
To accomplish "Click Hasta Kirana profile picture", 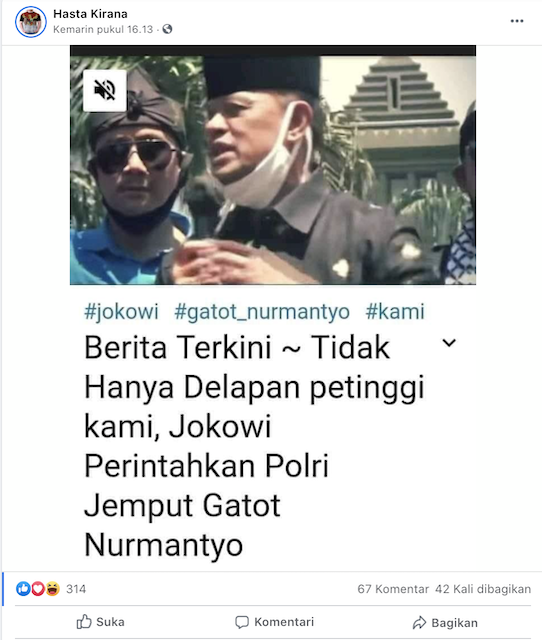I will pos(31,22).
